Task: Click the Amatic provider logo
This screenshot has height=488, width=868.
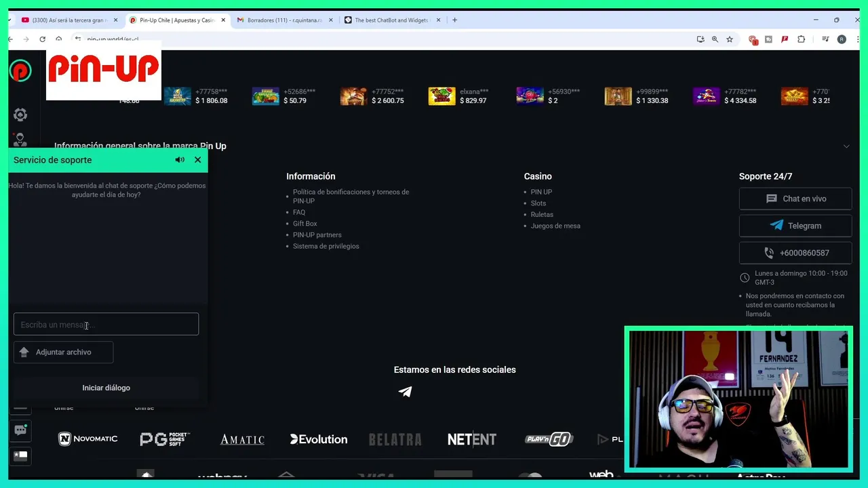Action: 242,439
